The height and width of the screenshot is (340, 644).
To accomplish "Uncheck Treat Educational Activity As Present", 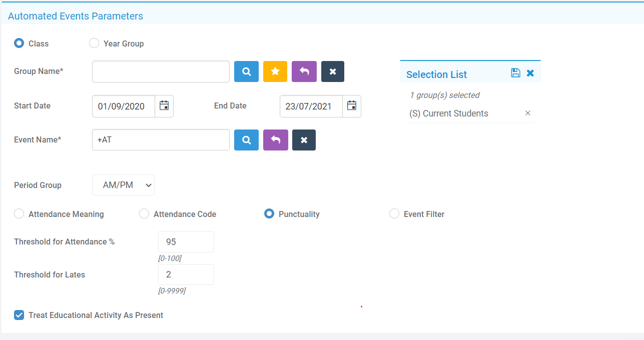I will click(19, 315).
